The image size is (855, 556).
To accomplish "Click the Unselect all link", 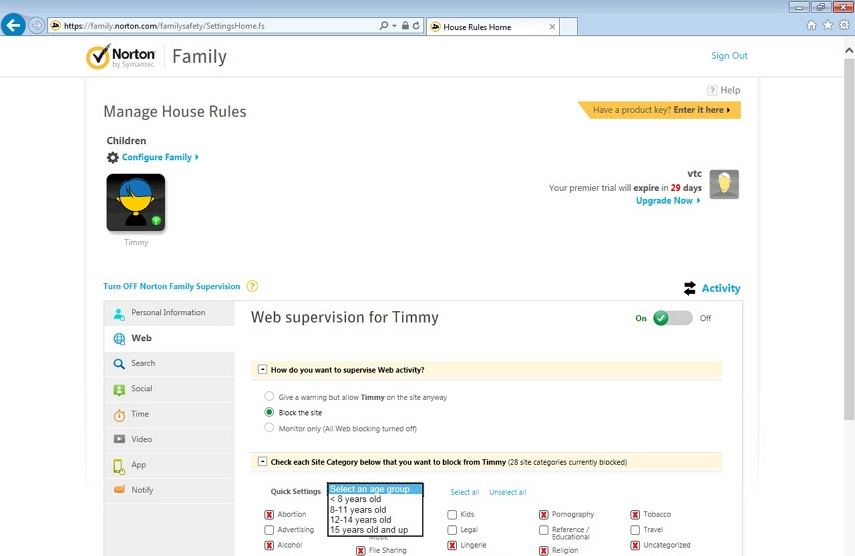I will [508, 492].
